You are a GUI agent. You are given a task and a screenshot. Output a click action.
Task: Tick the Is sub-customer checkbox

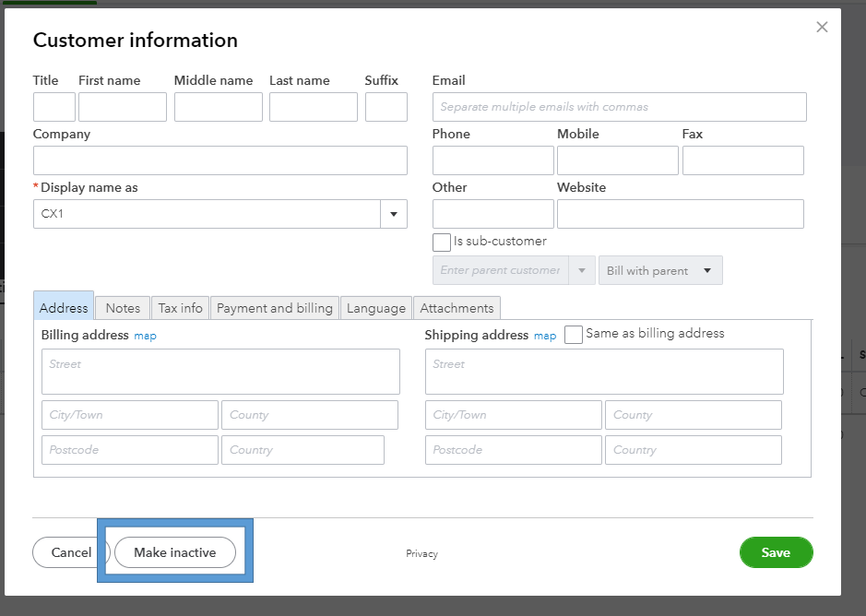click(442, 243)
